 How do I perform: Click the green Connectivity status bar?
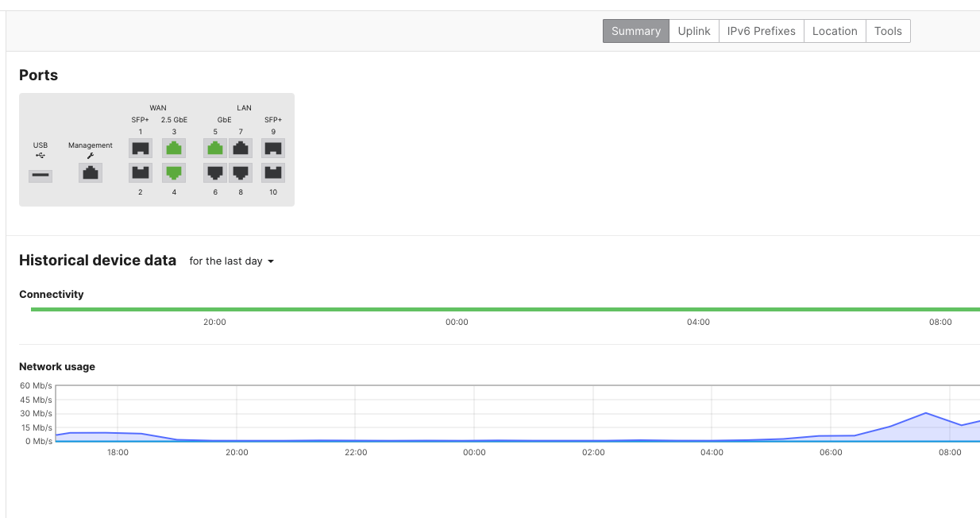pyautogui.click(x=505, y=309)
